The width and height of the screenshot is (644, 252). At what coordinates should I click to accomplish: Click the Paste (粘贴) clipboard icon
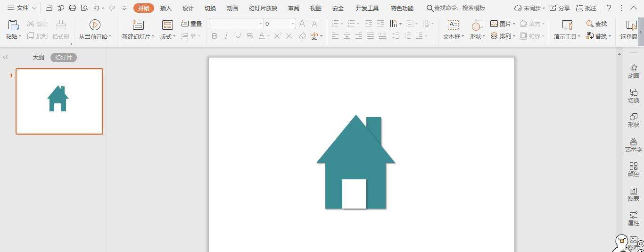pyautogui.click(x=13, y=25)
